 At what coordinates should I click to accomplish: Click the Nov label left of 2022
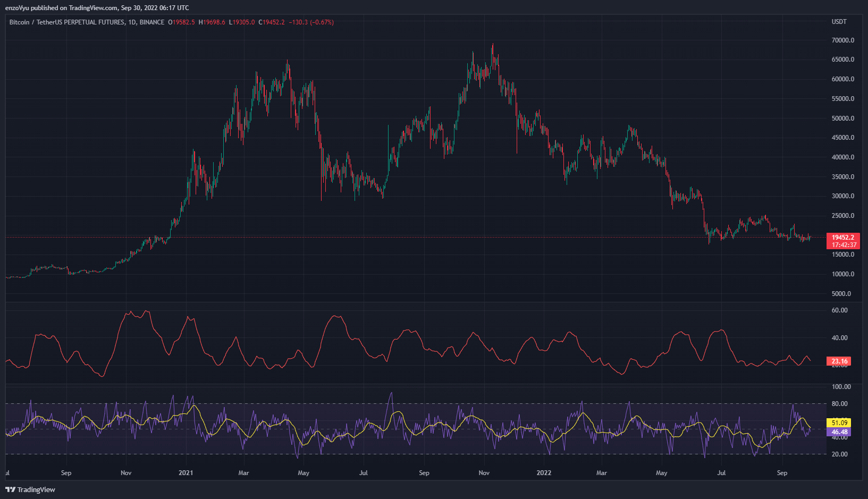[484, 473]
